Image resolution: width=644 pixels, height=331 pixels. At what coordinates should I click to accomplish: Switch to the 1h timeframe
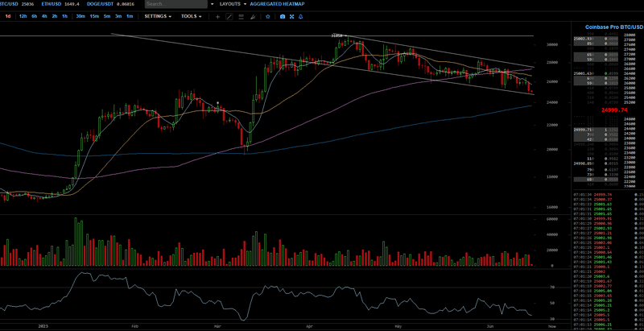pyautogui.click(x=65, y=16)
